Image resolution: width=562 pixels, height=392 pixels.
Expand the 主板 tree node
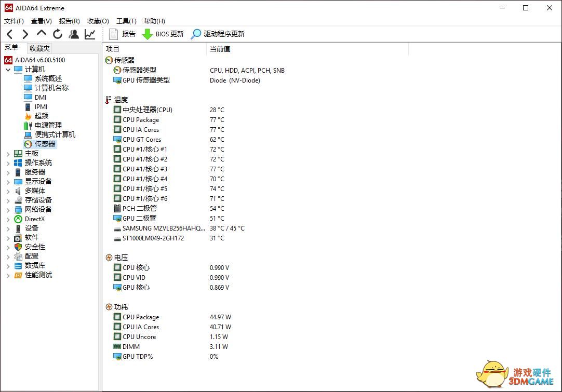click(x=8, y=154)
